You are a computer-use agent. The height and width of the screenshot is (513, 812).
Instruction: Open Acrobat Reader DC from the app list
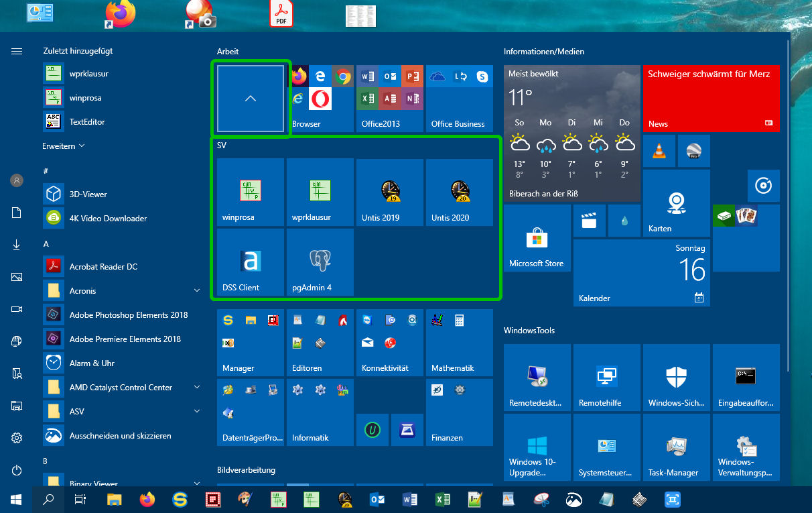103,267
